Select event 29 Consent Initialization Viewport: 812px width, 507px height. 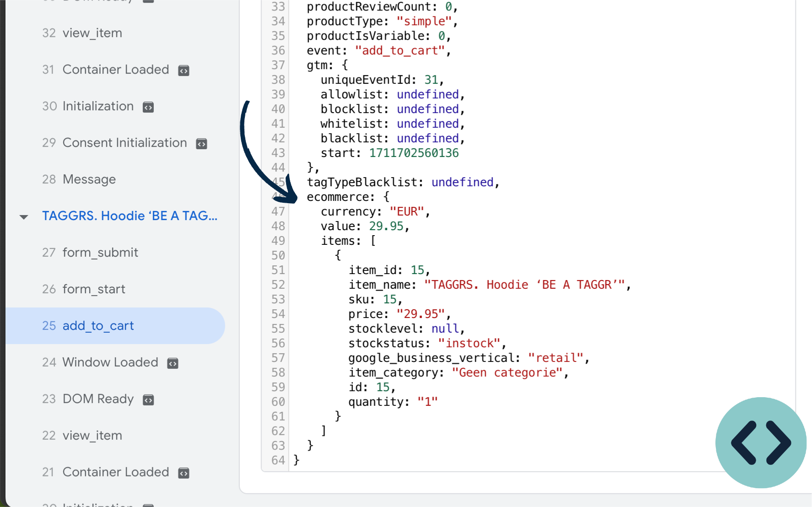pyautogui.click(x=114, y=143)
